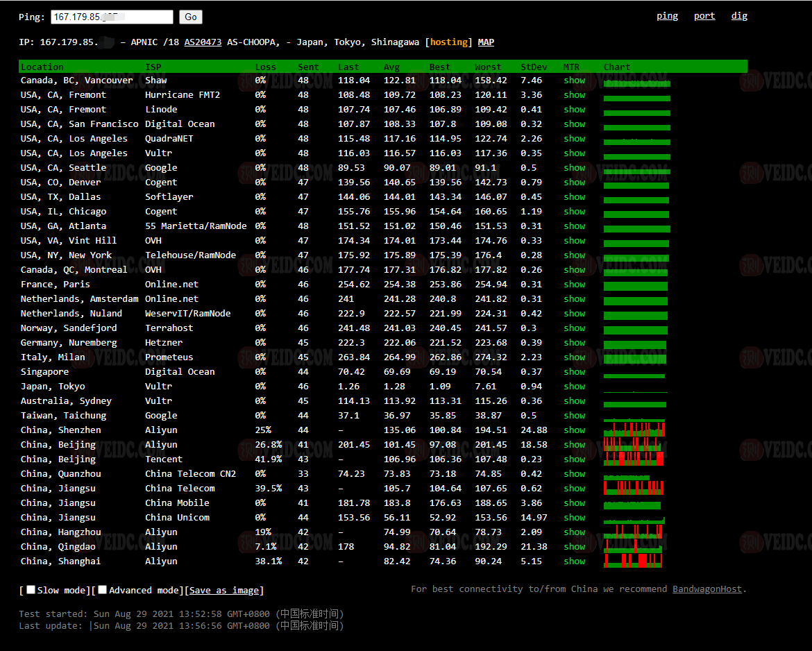The height and width of the screenshot is (651, 812).
Task: Open the AS20473 link
Action: click(203, 42)
